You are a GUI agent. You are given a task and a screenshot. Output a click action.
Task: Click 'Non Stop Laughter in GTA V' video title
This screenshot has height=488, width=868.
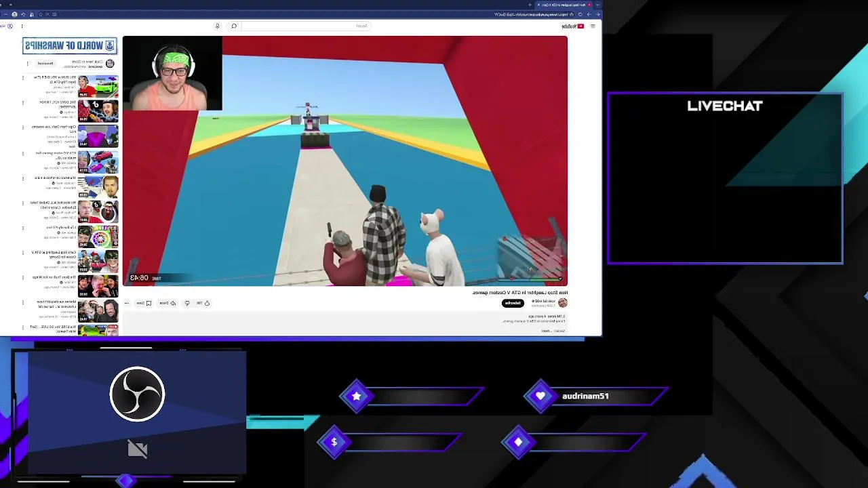click(519, 293)
